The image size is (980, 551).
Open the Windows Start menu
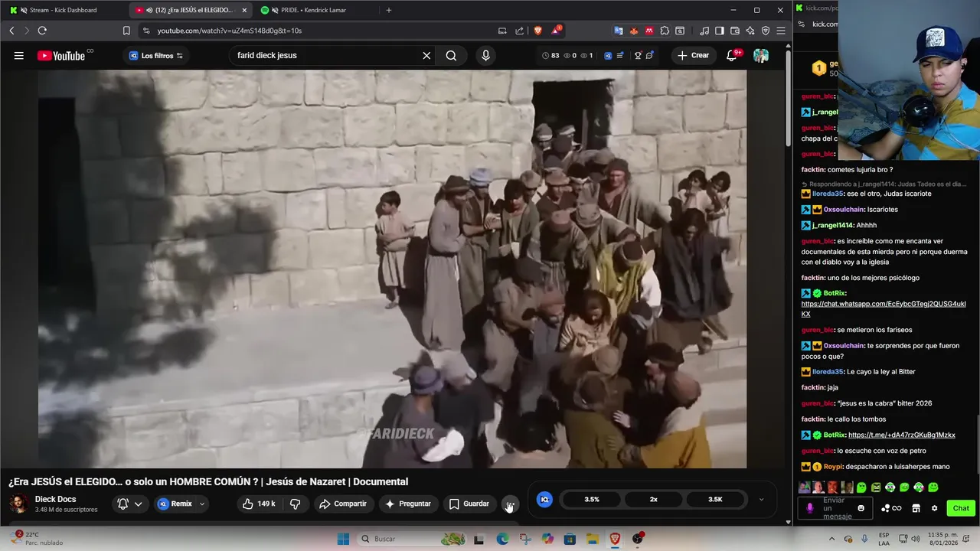coord(343,539)
